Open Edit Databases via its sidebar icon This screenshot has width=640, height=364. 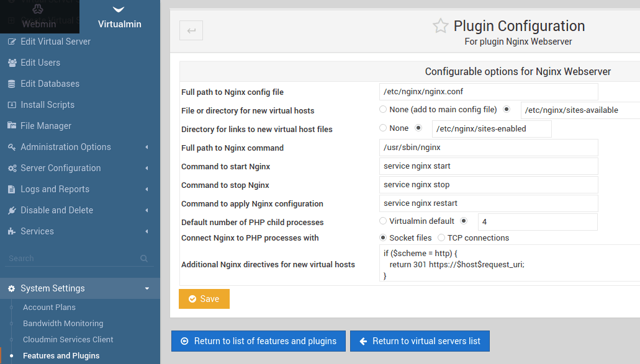(11, 83)
